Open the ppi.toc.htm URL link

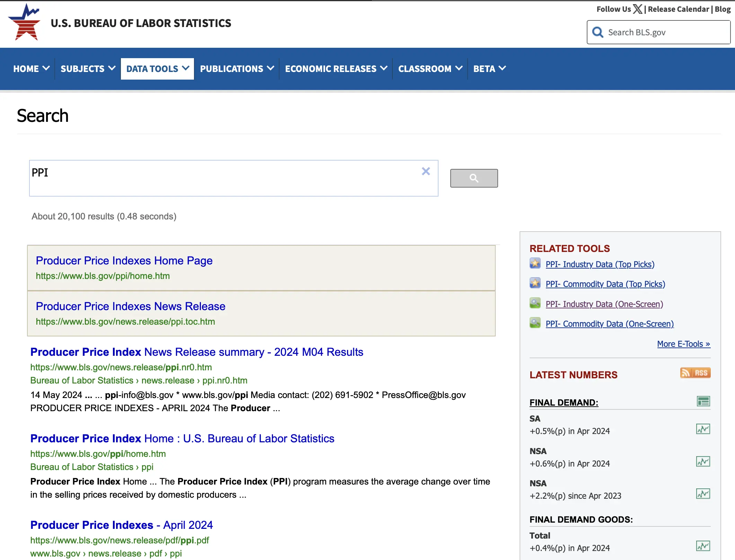[x=125, y=322]
